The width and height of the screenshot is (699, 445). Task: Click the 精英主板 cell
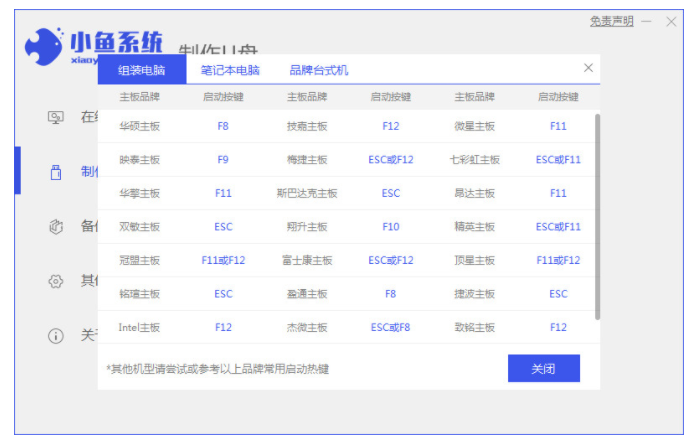475,227
